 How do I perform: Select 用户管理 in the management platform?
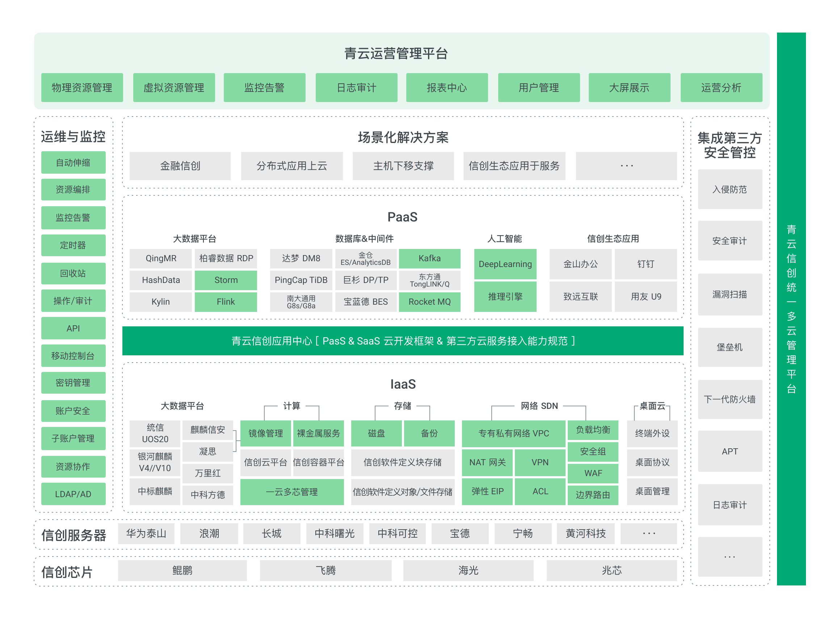click(x=539, y=88)
